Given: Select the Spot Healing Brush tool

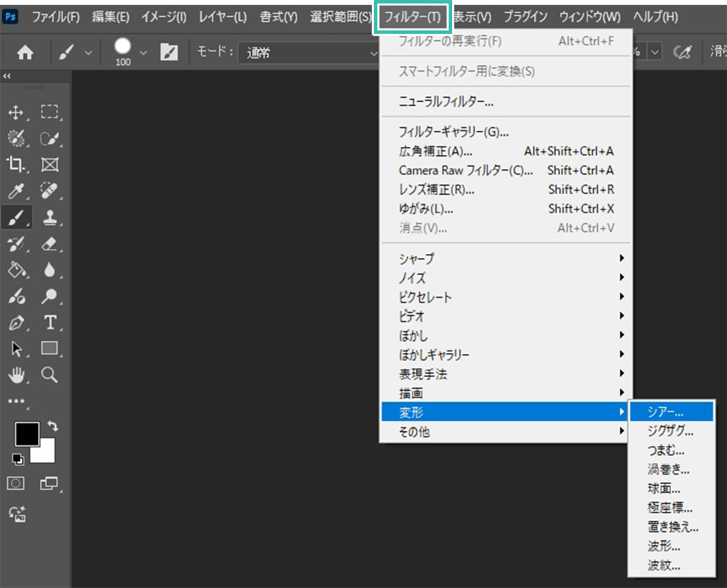Looking at the screenshot, I should pyautogui.click(x=49, y=190).
